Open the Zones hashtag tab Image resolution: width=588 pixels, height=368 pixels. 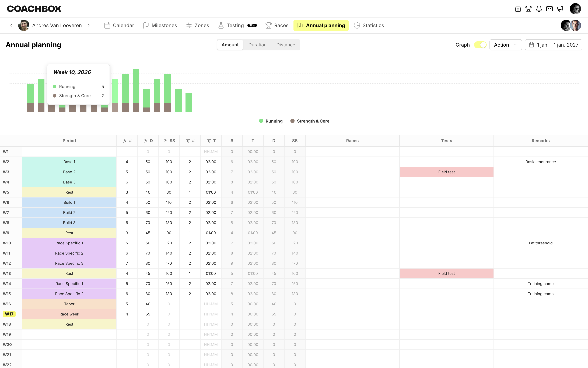click(198, 25)
